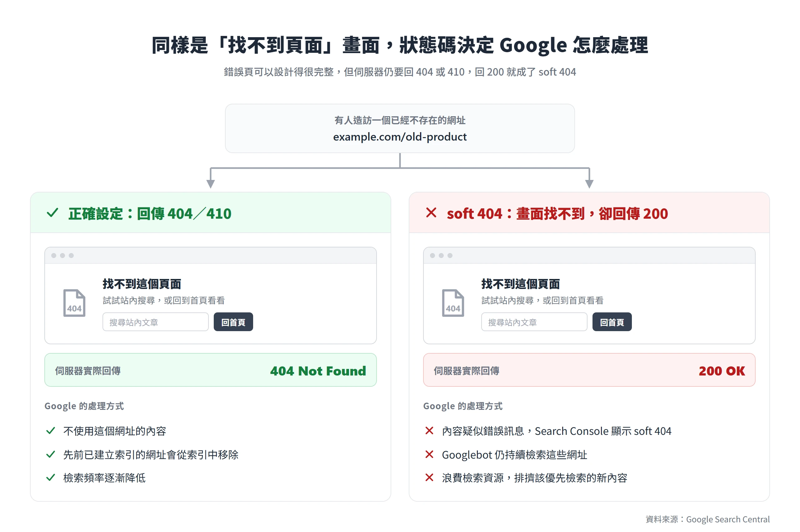Click Google 的處理方式 label in right card
The height and width of the screenshot is (532, 800).
[462, 406]
